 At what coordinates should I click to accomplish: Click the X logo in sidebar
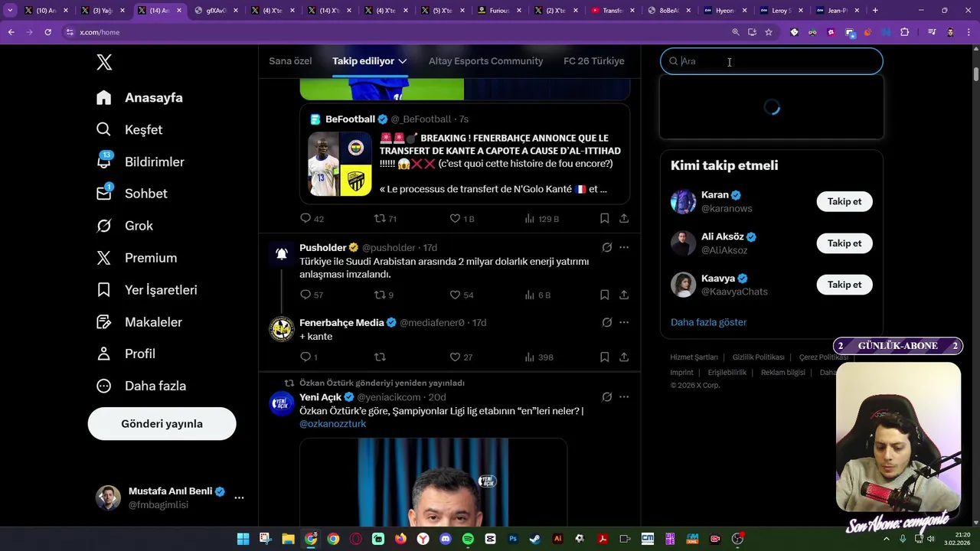pyautogui.click(x=104, y=62)
